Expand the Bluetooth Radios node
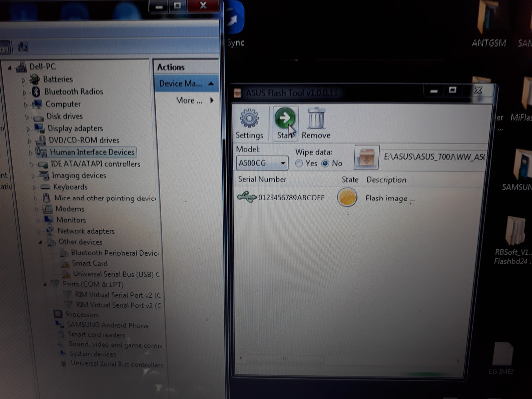This screenshot has height=399, width=532. (25, 93)
